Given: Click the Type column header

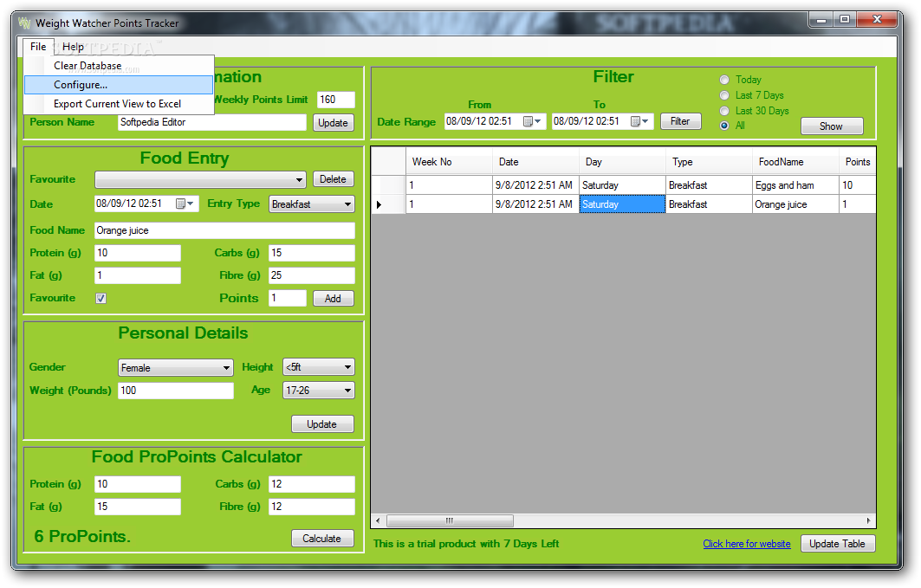Looking at the screenshot, I should 709,161.
